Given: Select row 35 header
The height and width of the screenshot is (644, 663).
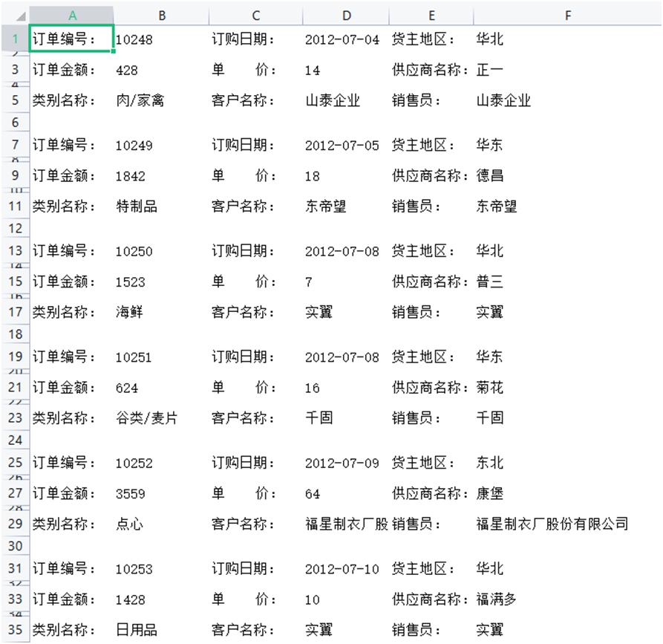Looking at the screenshot, I should click(x=16, y=629).
